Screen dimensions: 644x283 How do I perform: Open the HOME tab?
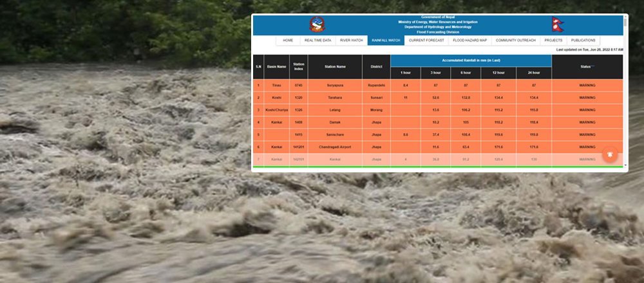(288, 41)
